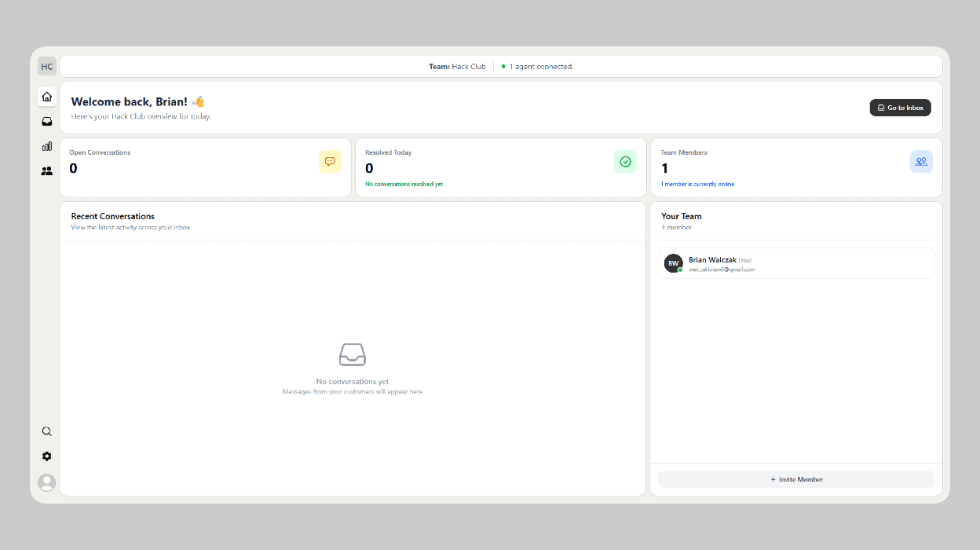The width and height of the screenshot is (980, 550).
Task: Open the HC team avatar menu
Action: coord(47,67)
